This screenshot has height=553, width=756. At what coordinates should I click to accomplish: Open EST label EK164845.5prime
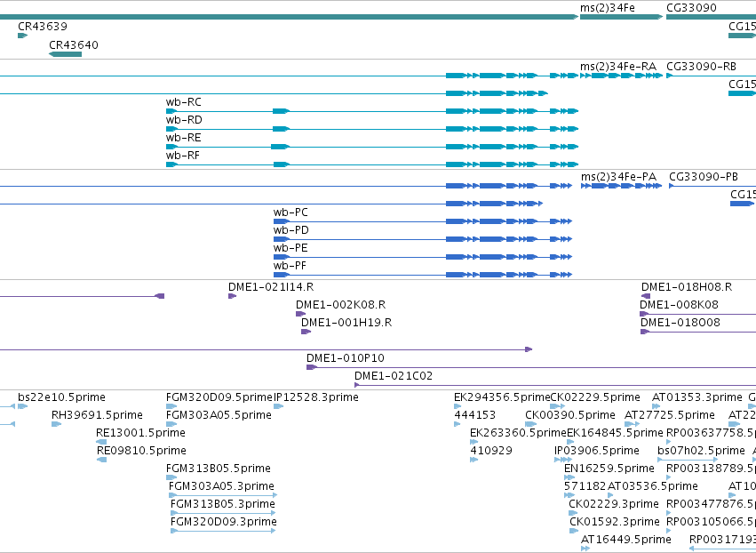click(x=616, y=432)
